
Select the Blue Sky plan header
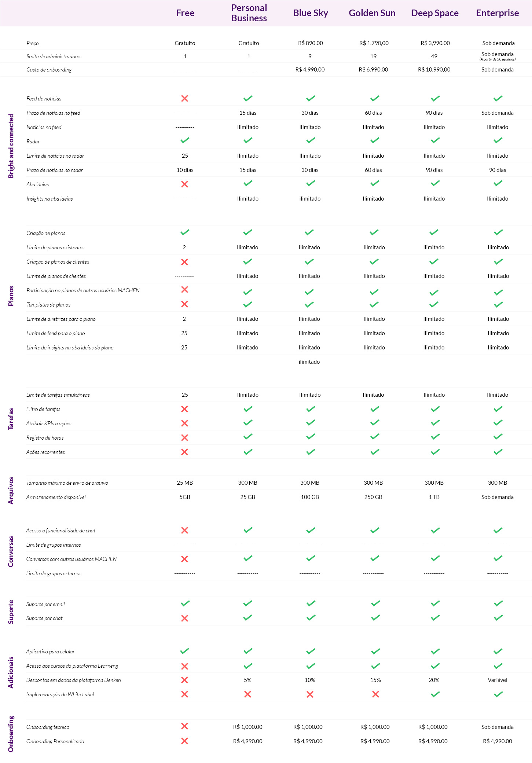(311, 13)
